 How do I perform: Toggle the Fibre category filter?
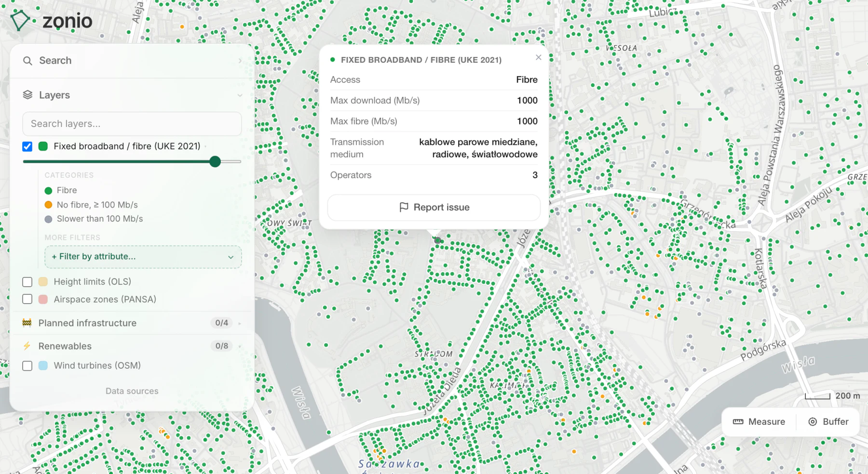click(x=61, y=191)
